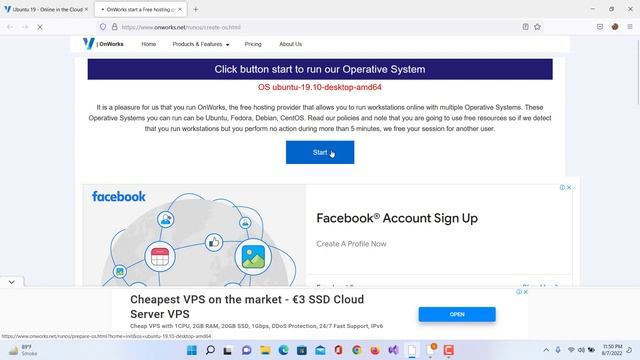Viewport: 640px width, 360px height.
Task: Click the Create A Profile Now ad text
Action: pos(351,244)
